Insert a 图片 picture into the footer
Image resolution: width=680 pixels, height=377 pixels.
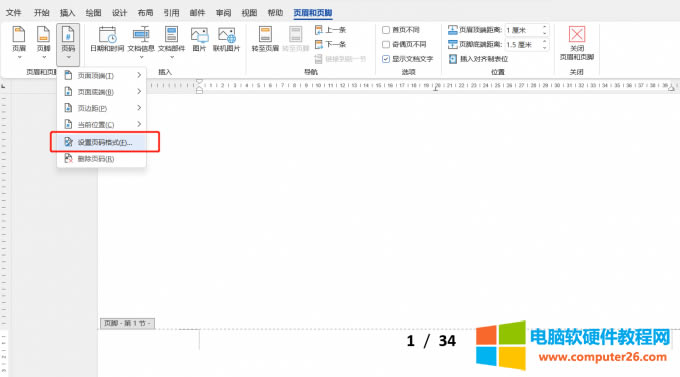199,39
